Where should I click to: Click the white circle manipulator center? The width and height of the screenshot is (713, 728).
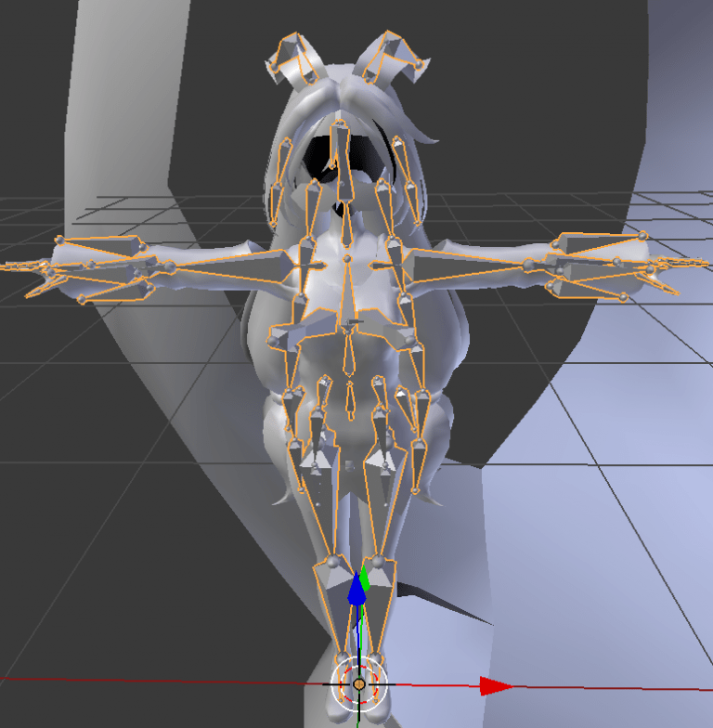pyautogui.click(x=358, y=683)
